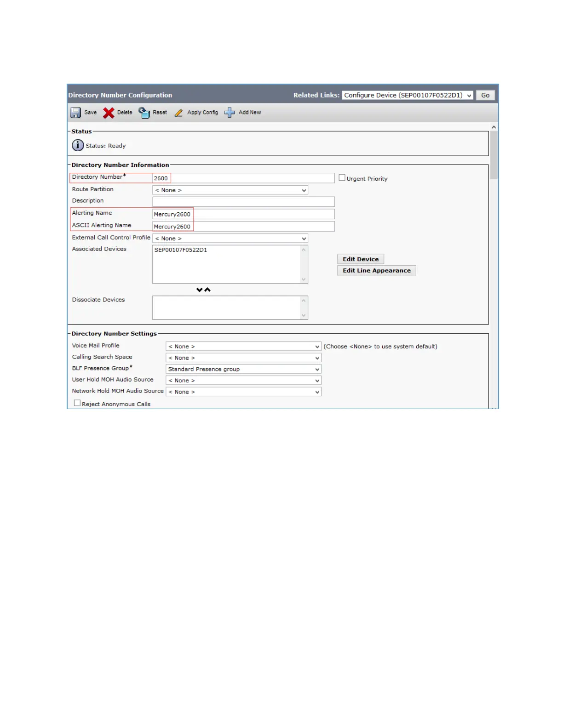563x728 pixels.
Task: Click the Add New label
Action: coord(250,113)
